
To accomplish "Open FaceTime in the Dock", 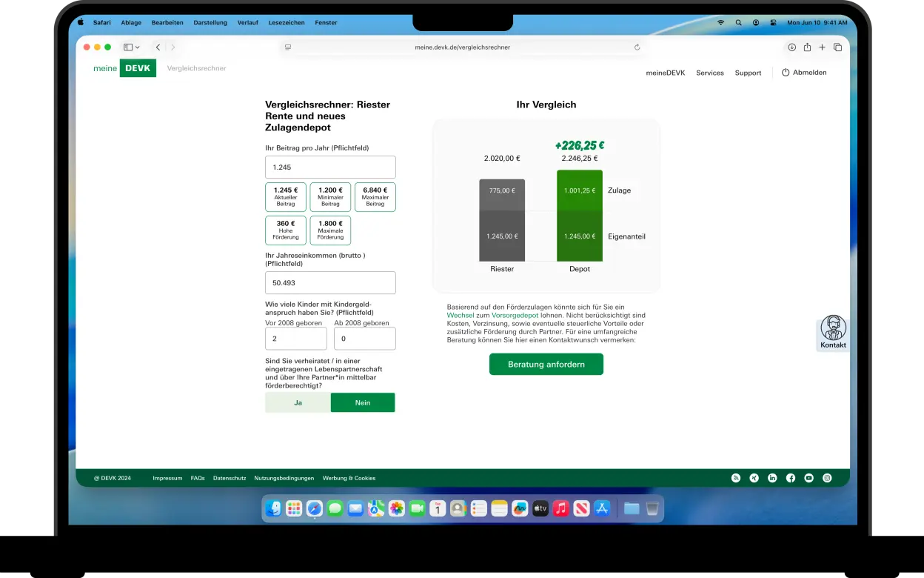I will tap(417, 508).
